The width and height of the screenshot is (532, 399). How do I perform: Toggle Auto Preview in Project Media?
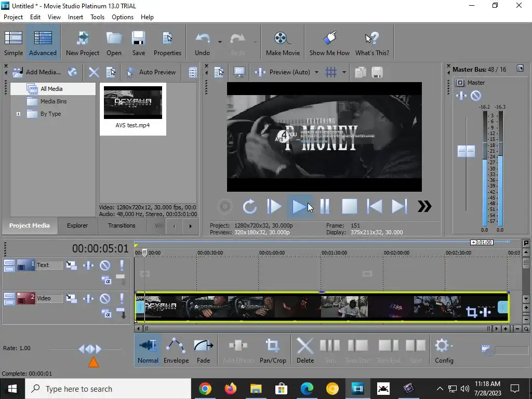click(x=151, y=72)
